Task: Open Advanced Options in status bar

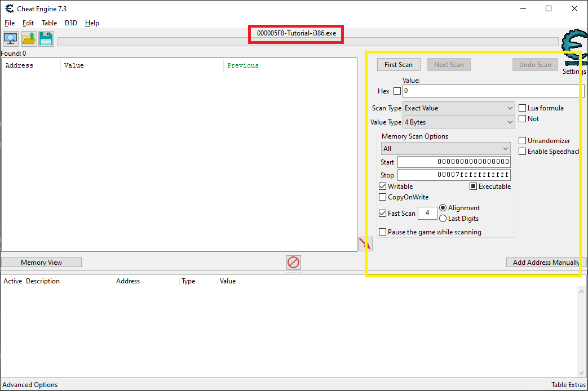Action: pyautogui.click(x=30, y=385)
